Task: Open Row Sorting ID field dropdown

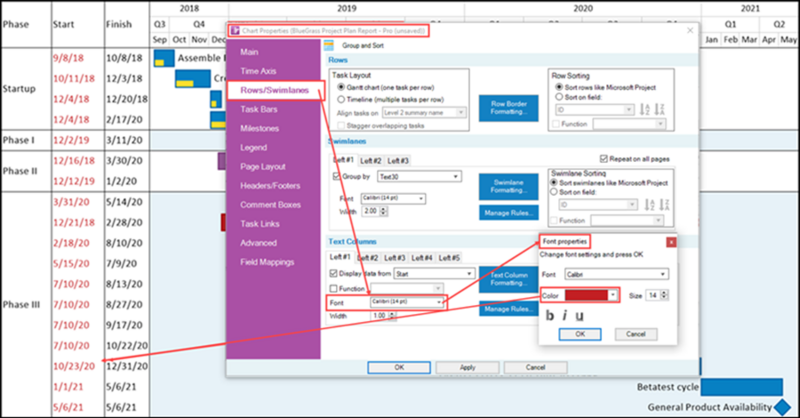Action: coord(594,110)
